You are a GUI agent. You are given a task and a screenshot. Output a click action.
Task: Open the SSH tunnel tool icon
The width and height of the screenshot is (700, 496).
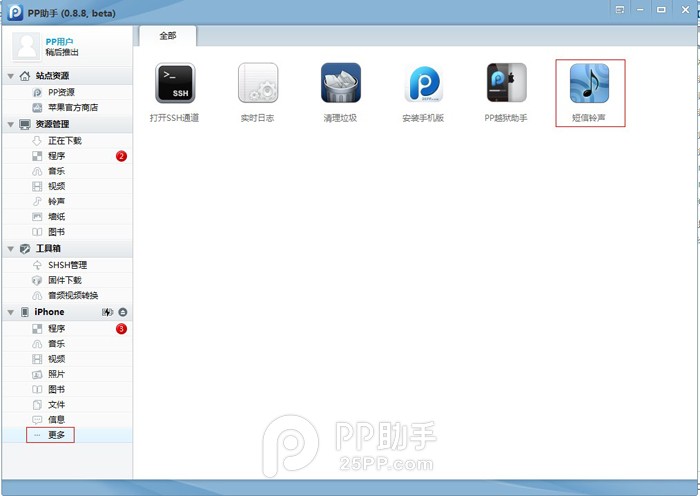pos(175,83)
